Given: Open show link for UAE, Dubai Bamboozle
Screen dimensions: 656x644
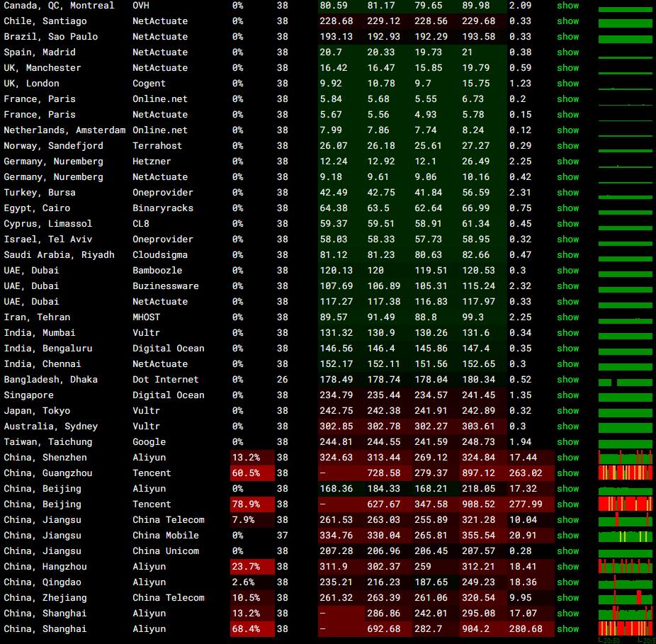Looking at the screenshot, I should [567, 271].
